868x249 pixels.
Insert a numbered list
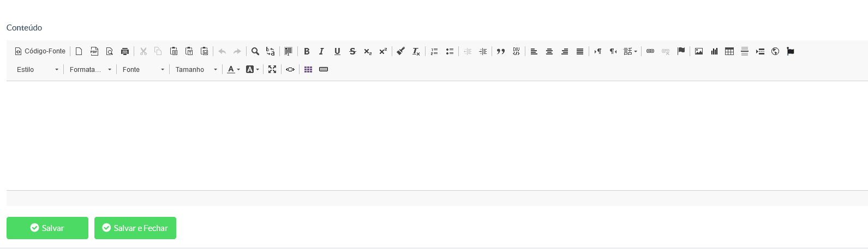tap(434, 51)
